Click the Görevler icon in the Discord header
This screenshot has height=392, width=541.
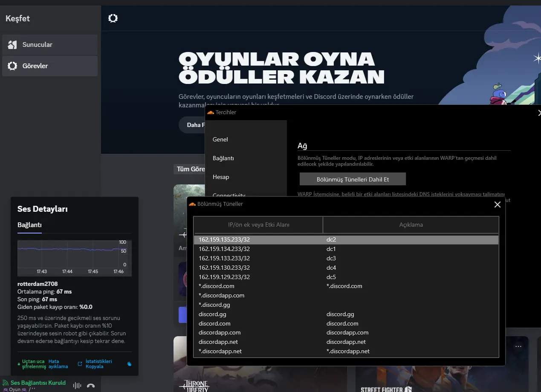pos(113,18)
